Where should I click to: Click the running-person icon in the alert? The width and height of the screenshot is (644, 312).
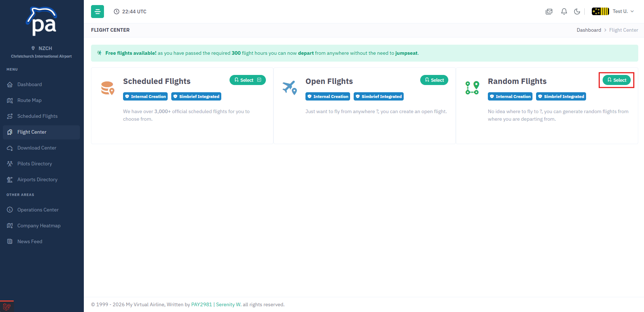tap(99, 53)
